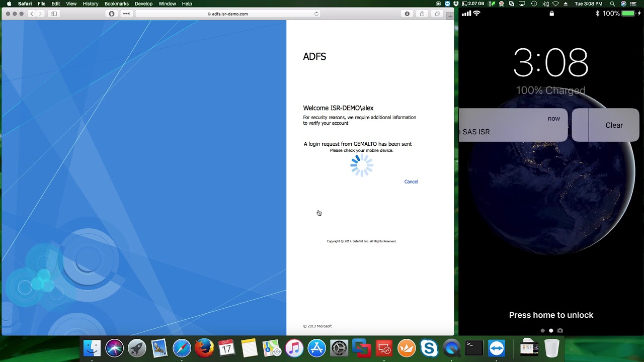The width and height of the screenshot is (644, 362).
Task: Open the Safari menu
Action: click(25, 4)
